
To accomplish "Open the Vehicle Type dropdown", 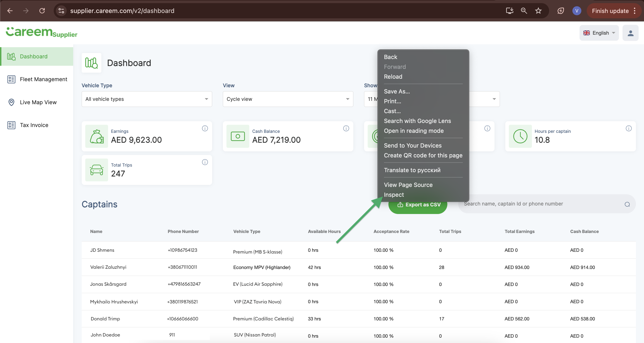I will (147, 99).
